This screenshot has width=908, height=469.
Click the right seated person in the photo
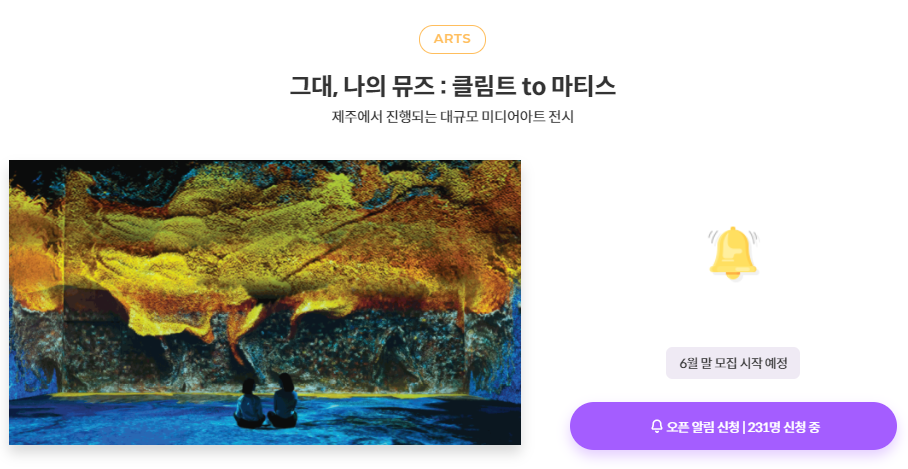[284, 401]
